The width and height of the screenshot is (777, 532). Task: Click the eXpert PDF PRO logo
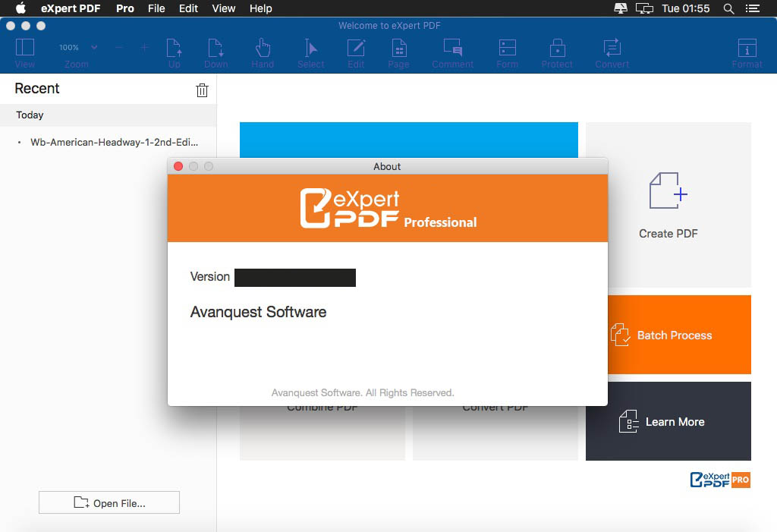tap(720, 480)
